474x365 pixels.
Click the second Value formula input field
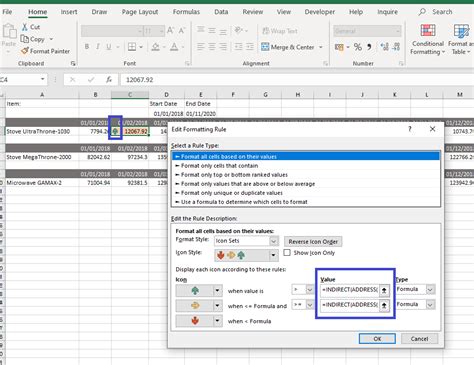click(350, 305)
